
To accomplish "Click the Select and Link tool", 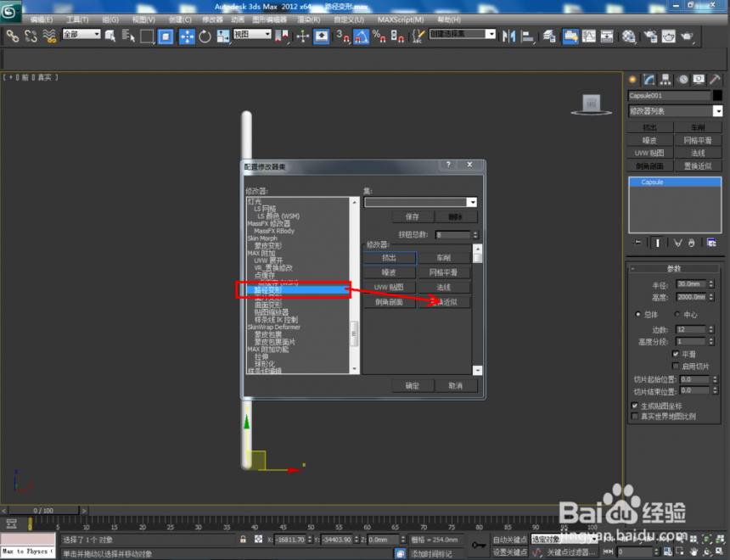I will [13, 36].
